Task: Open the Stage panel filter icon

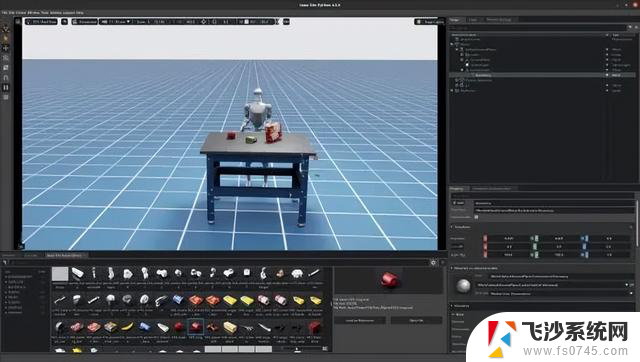Action: 630,28
